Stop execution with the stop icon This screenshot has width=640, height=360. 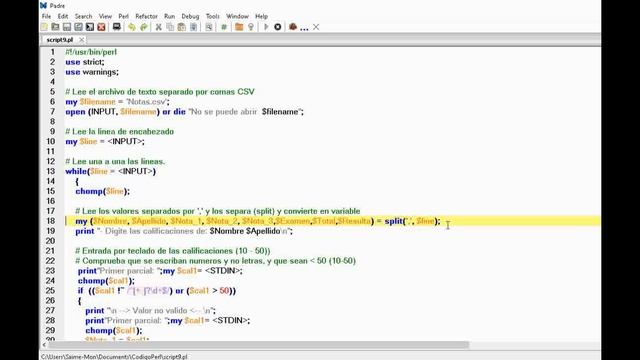tap(278, 27)
